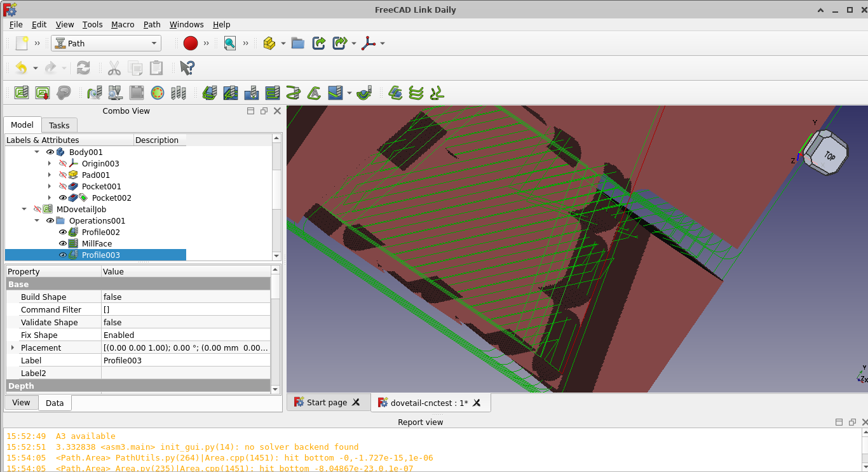Switch to the Tasks tab
The height and width of the screenshot is (472, 868).
(x=59, y=125)
